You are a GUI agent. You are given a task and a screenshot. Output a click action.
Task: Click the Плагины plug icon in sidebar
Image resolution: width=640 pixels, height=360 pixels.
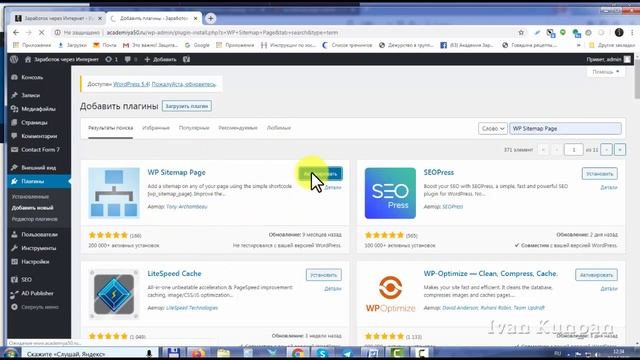coord(14,181)
